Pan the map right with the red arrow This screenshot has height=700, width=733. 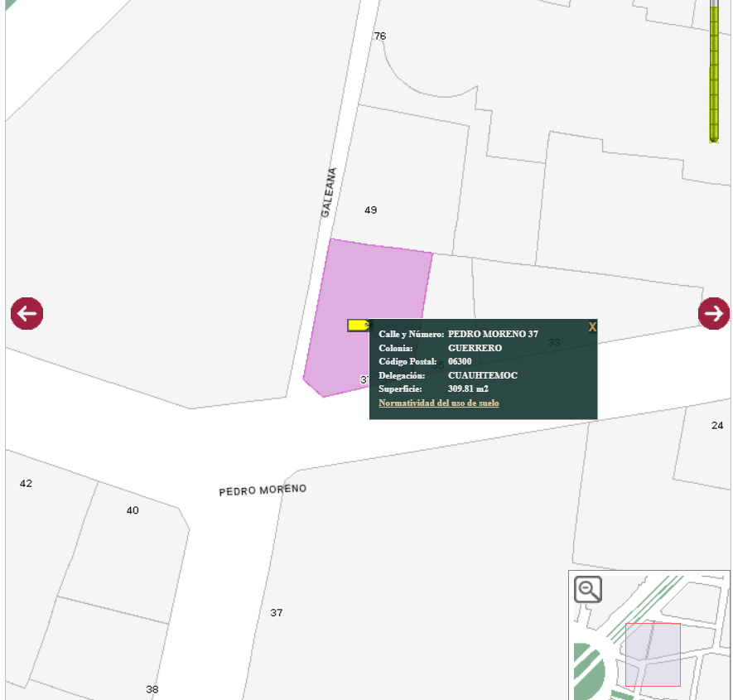[714, 313]
